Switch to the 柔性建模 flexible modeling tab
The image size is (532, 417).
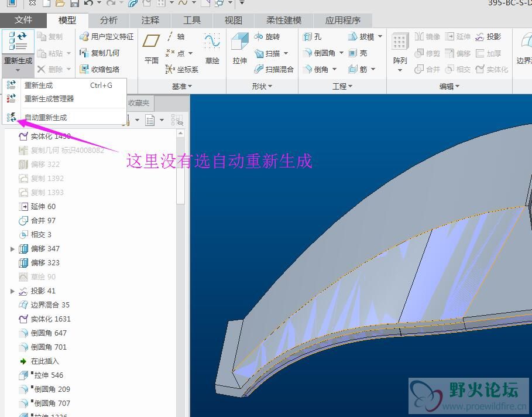[284, 20]
